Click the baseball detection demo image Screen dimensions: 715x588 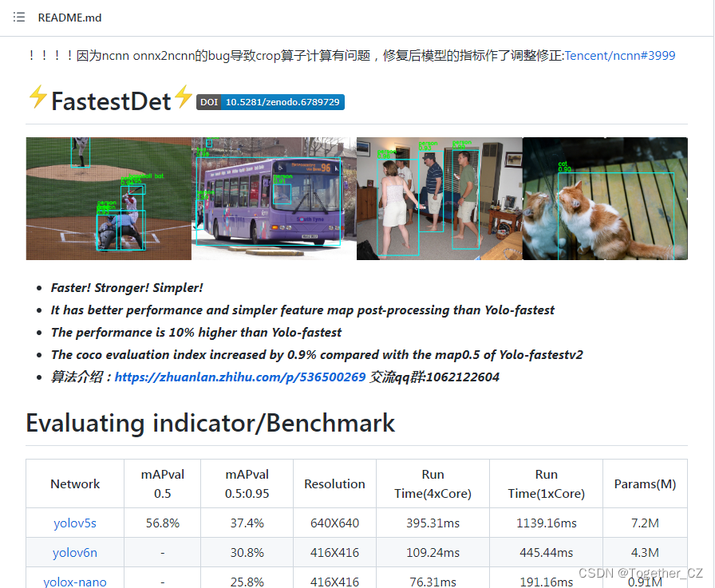(109, 199)
